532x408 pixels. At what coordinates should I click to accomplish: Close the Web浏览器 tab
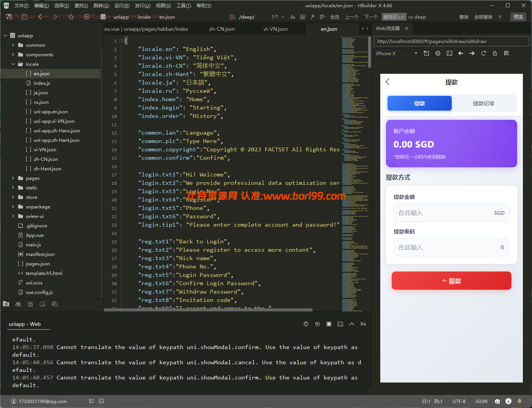407,29
